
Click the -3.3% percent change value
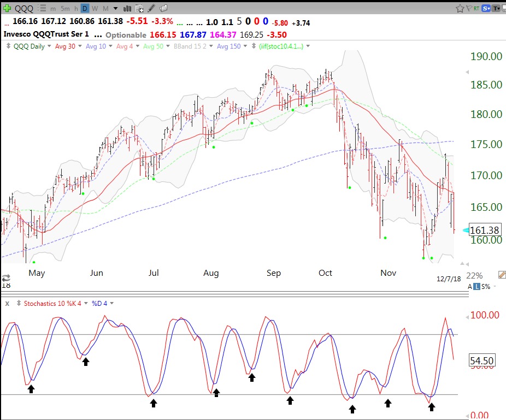162,21
